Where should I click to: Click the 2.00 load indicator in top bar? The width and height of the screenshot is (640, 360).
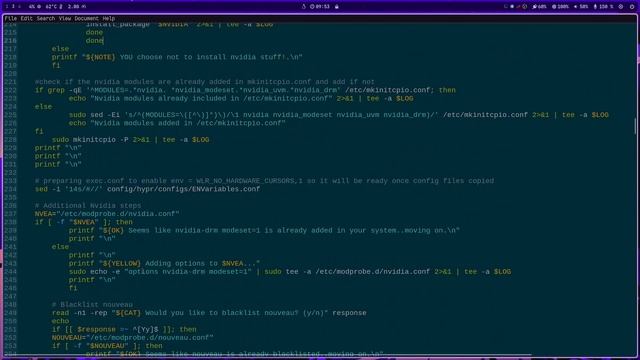pyautogui.click(x=77, y=7)
